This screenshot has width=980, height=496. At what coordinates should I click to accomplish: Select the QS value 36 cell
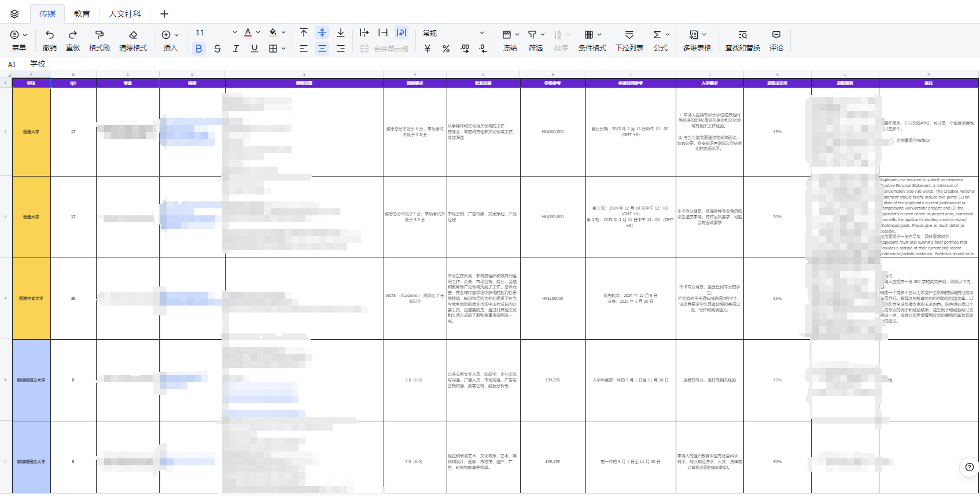pyautogui.click(x=73, y=299)
